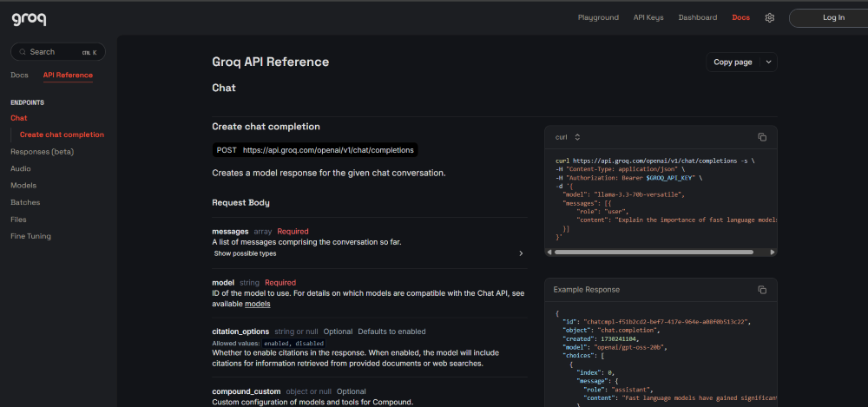Screen dimensions: 868x407
Task: Open the Models endpoints section
Action: (23, 186)
